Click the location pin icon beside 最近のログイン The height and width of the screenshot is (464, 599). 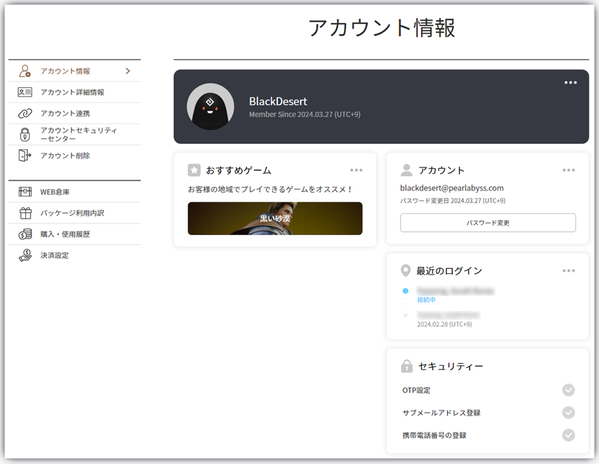[405, 271]
